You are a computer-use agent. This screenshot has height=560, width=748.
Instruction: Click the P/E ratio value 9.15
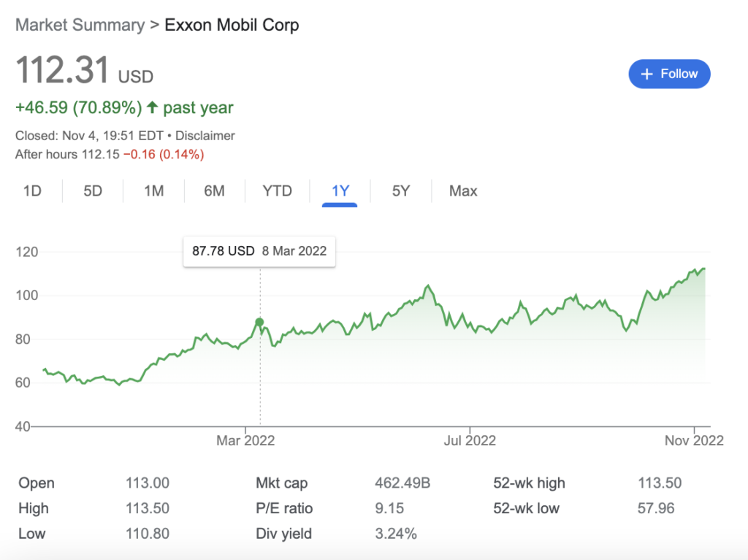(x=389, y=508)
